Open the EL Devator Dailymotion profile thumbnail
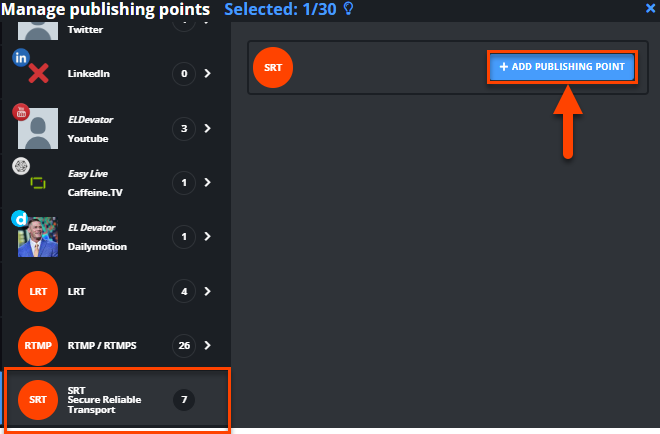The width and height of the screenshot is (660, 434). pos(38,237)
